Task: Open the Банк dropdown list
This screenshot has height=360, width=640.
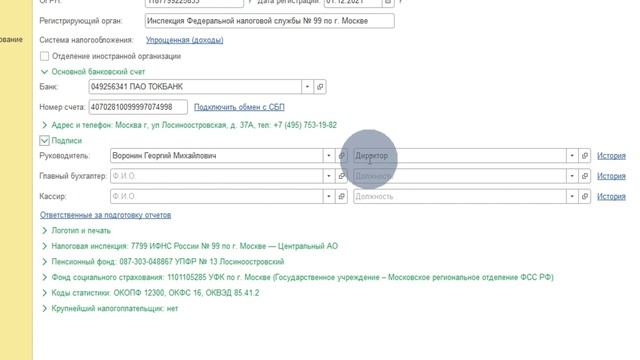Action: click(x=307, y=87)
